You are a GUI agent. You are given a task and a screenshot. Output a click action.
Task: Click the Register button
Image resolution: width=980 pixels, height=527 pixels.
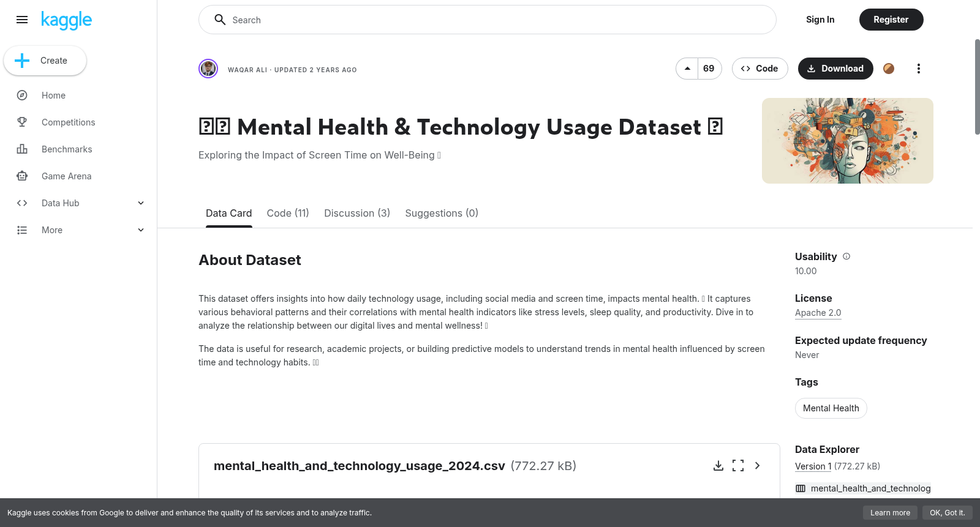point(891,20)
